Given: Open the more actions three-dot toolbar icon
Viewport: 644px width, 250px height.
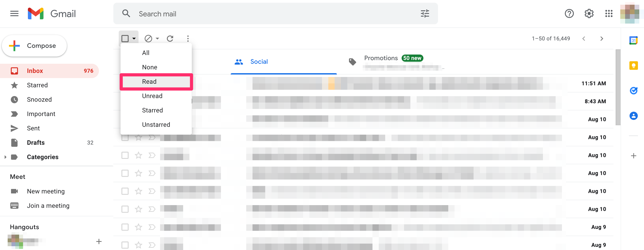Looking at the screenshot, I should 188,38.
